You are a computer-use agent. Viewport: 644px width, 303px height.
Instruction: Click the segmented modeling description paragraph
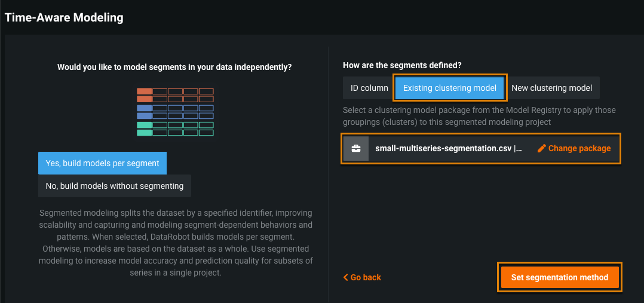(175, 243)
